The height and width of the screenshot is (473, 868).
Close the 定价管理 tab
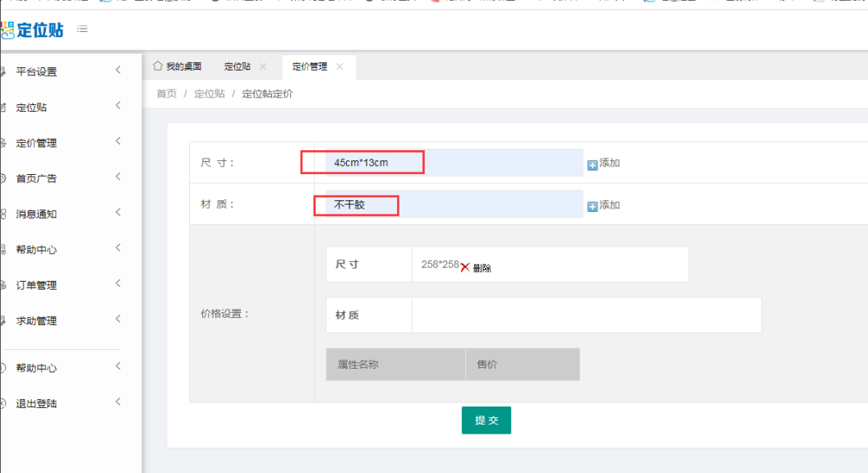click(x=339, y=67)
